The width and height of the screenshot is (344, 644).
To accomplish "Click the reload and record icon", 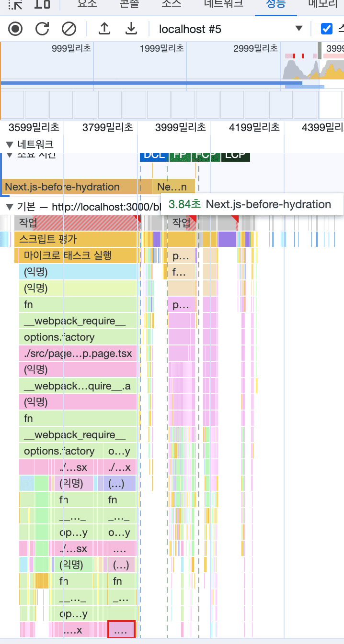I will pos(43,29).
